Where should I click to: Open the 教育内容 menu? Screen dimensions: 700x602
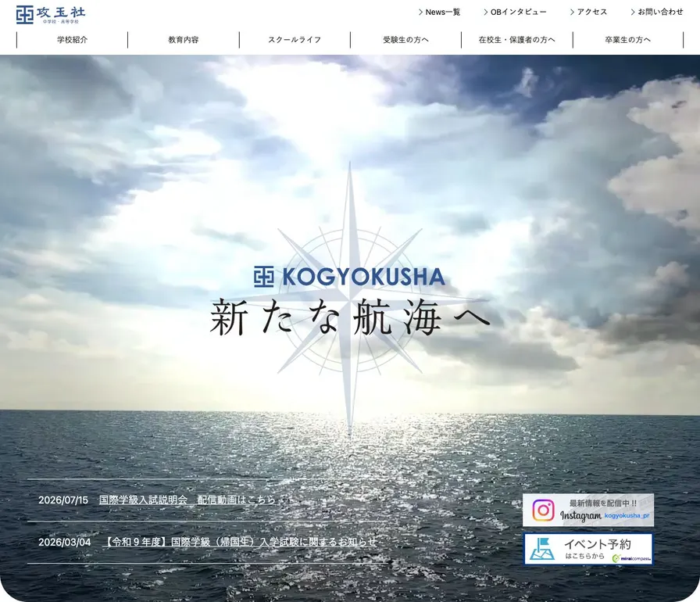[184, 40]
